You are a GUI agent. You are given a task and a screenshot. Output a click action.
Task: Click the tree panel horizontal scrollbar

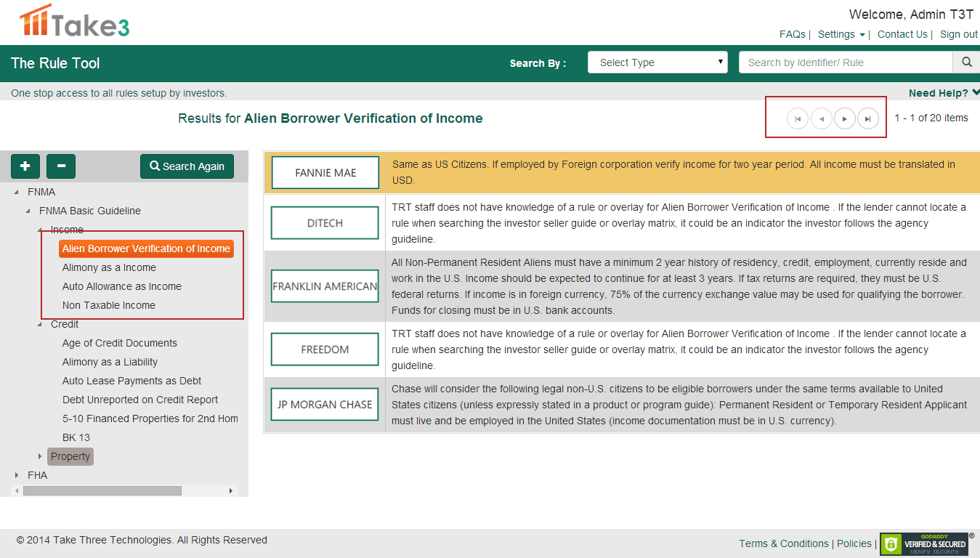(x=102, y=491)
